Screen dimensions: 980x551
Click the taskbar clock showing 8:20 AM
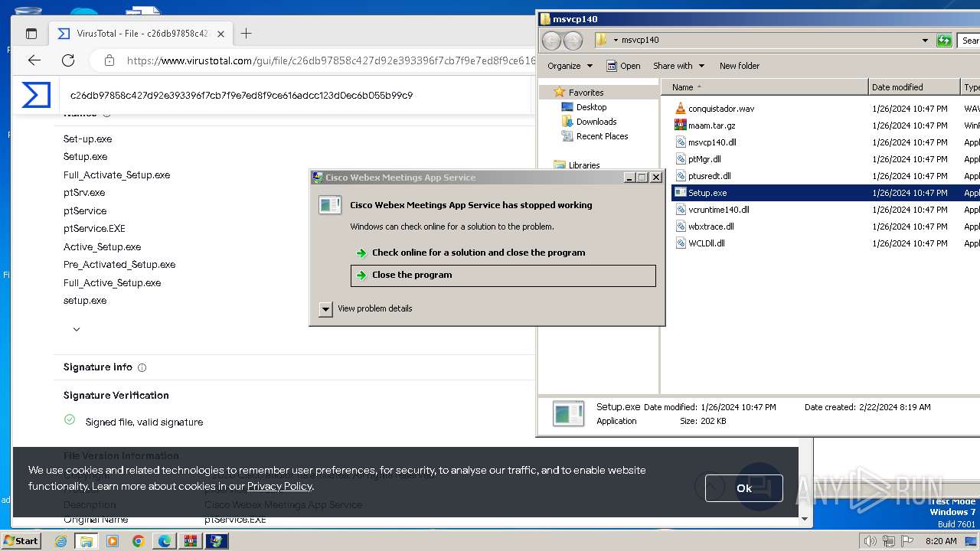click(941, 541)
